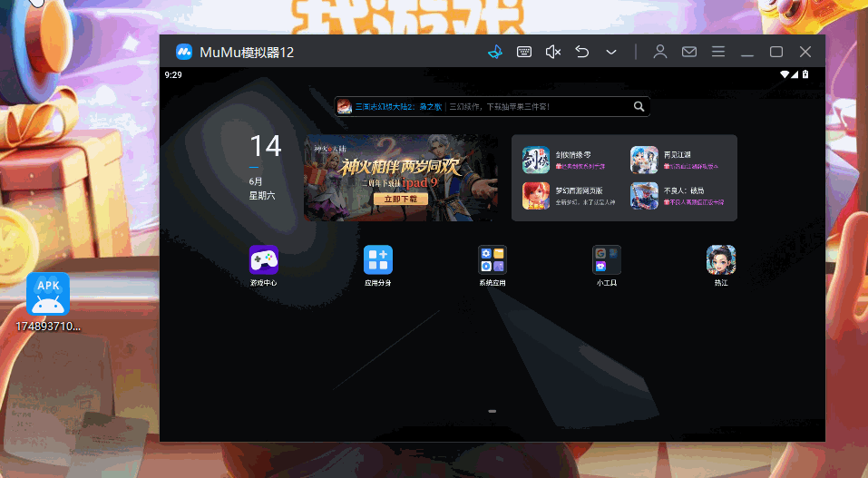Open the user account icon
Image resolution: width=868 pixels, height=478 pixels.
[x=660, y=52]
